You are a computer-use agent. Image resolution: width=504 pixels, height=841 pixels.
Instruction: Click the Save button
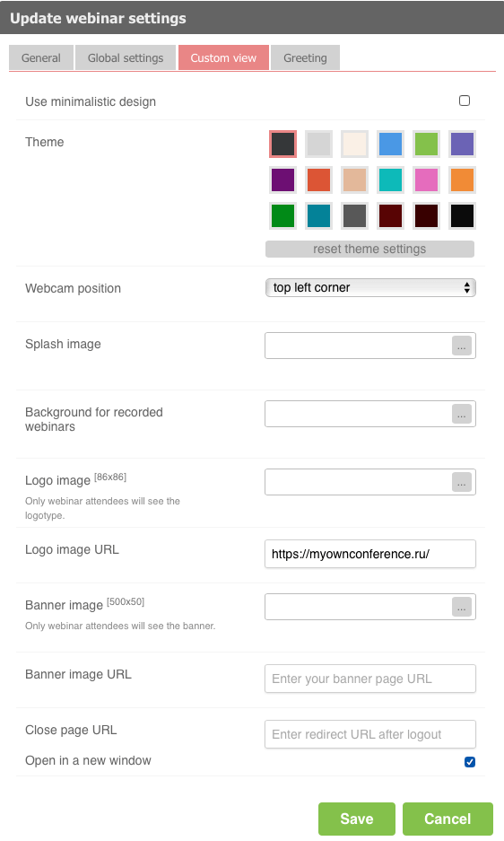click(357, 819)
